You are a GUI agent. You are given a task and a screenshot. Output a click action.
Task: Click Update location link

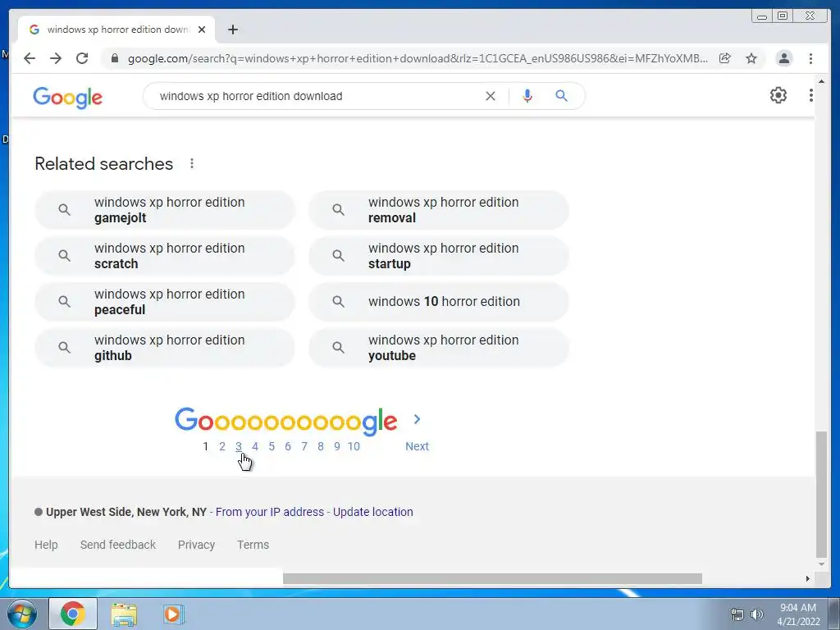tap(373, 512)
